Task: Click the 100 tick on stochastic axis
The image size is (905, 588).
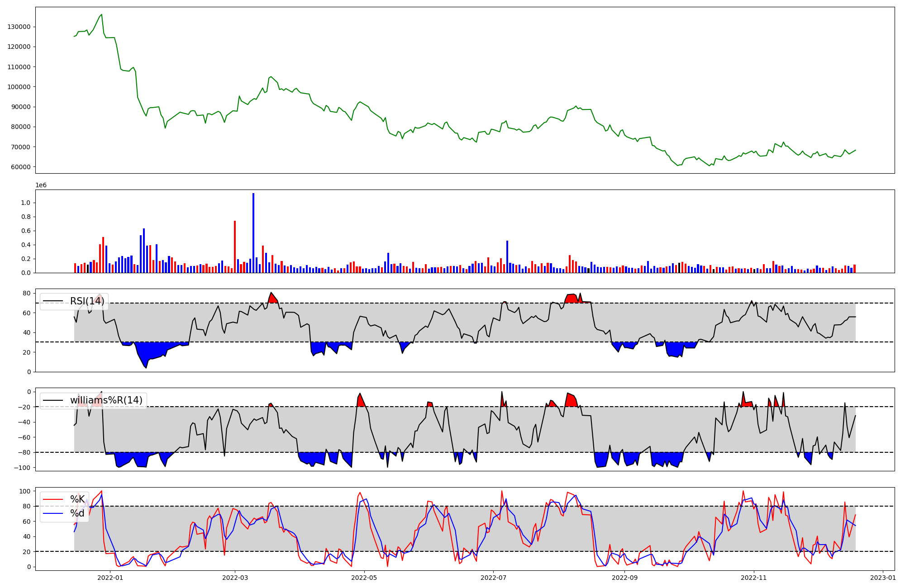Action: coord(25,491)
